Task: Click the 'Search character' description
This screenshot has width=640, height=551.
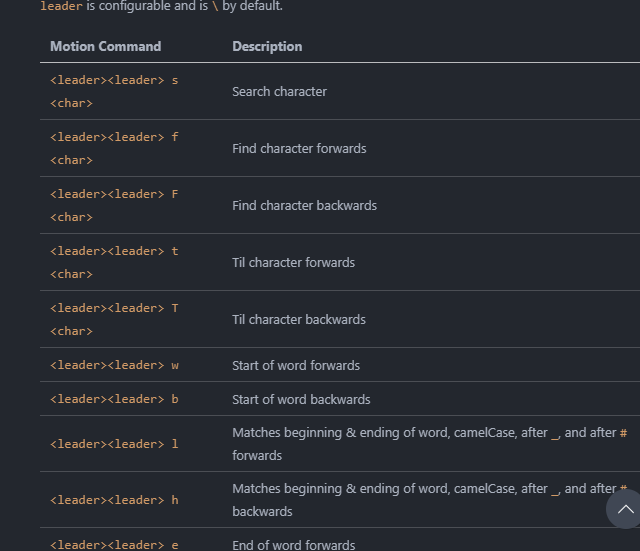Action: click(279, 91)
